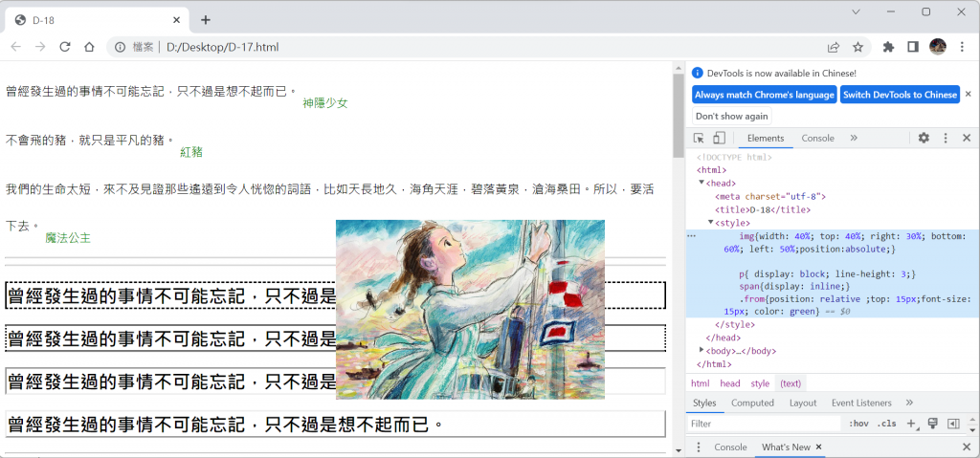Viewport: 980px width, 458px height.
Task: Select head in the breadcrumb bar
Action: pos(729,383)
